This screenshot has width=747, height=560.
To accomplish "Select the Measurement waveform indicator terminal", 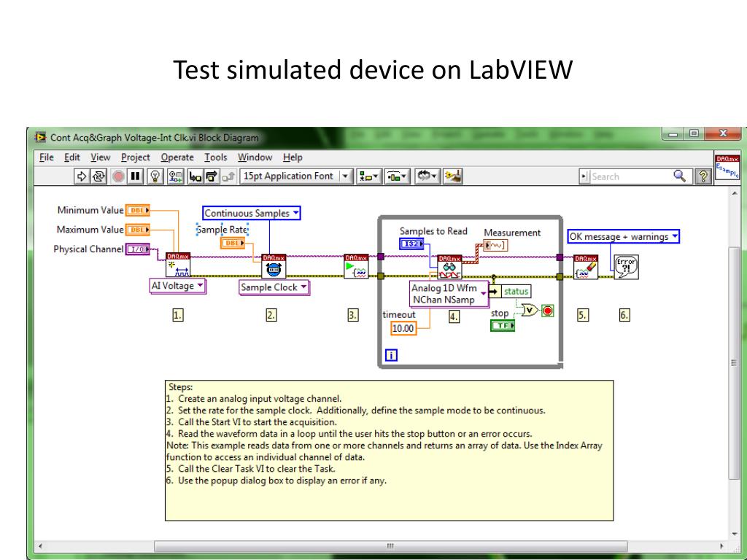I will (495, 245).
